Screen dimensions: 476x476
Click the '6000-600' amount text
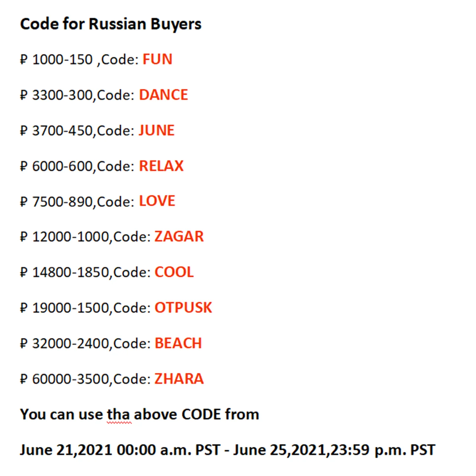(63, 166)
